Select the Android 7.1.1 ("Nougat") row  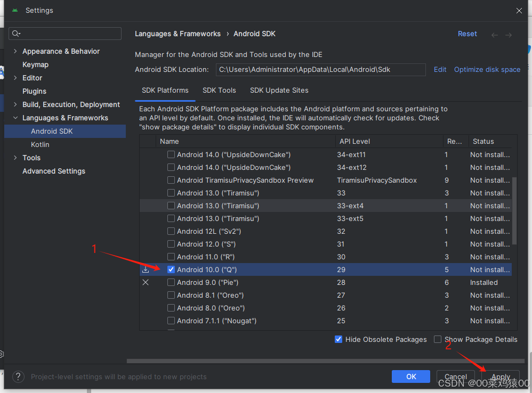(326, 321)
